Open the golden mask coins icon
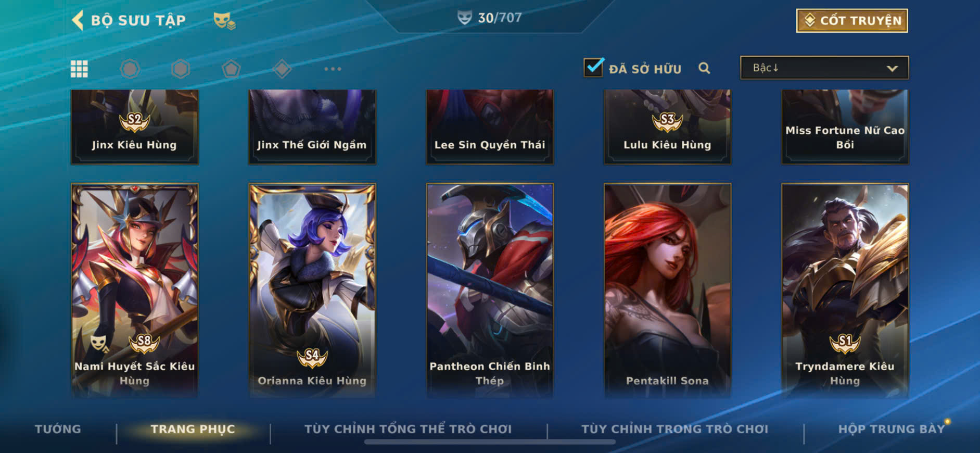 (224, 21)
